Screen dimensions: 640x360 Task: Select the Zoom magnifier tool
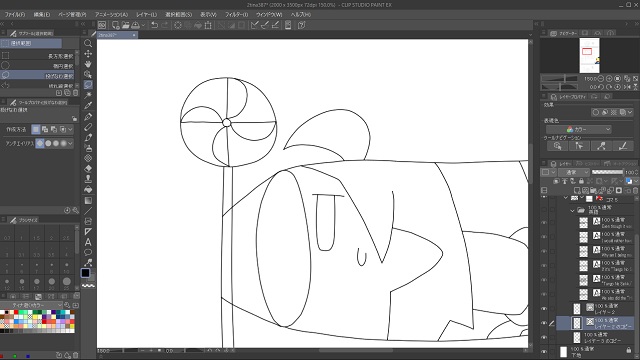[88, 43]
